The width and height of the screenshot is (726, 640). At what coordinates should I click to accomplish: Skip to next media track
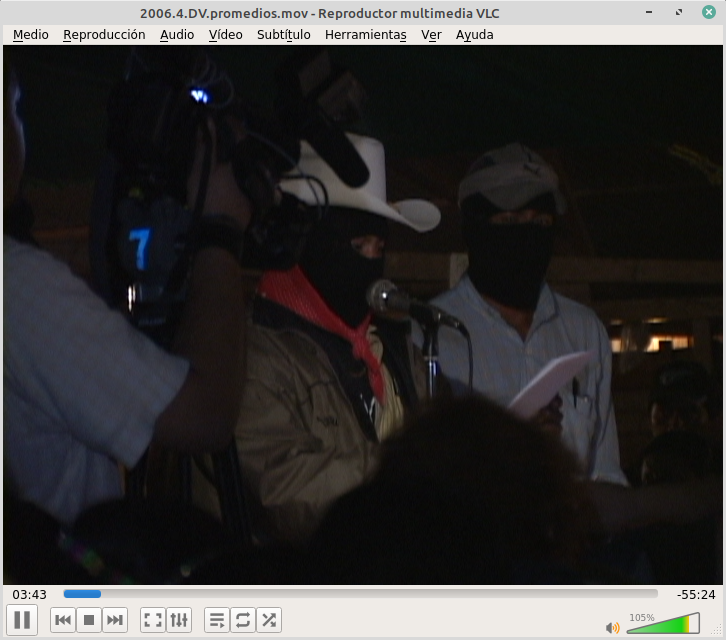click(x=115, y=621)
